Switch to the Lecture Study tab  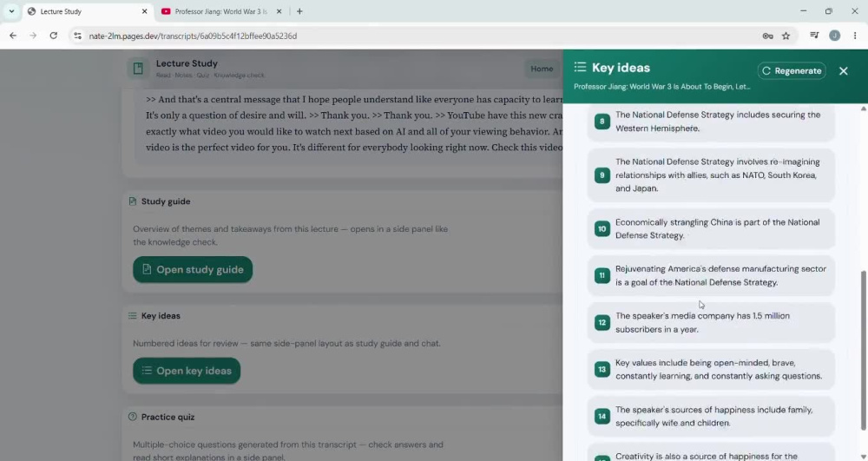click(88, 11)
